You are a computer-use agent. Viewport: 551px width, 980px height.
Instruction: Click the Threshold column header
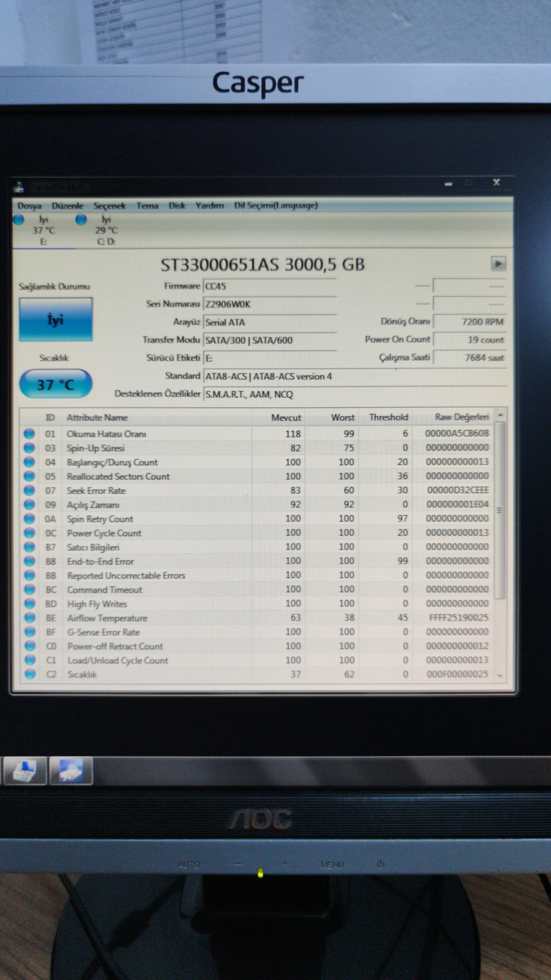389,417
